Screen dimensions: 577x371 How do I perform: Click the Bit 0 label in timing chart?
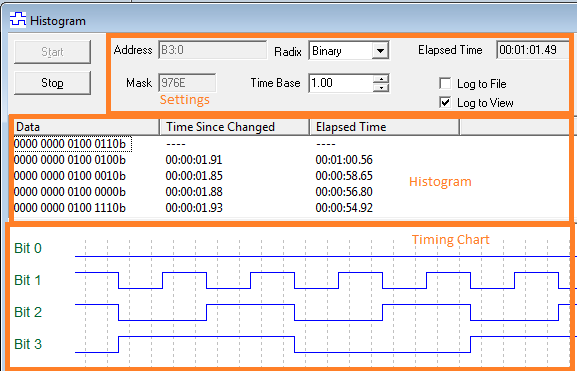[28, 248]
